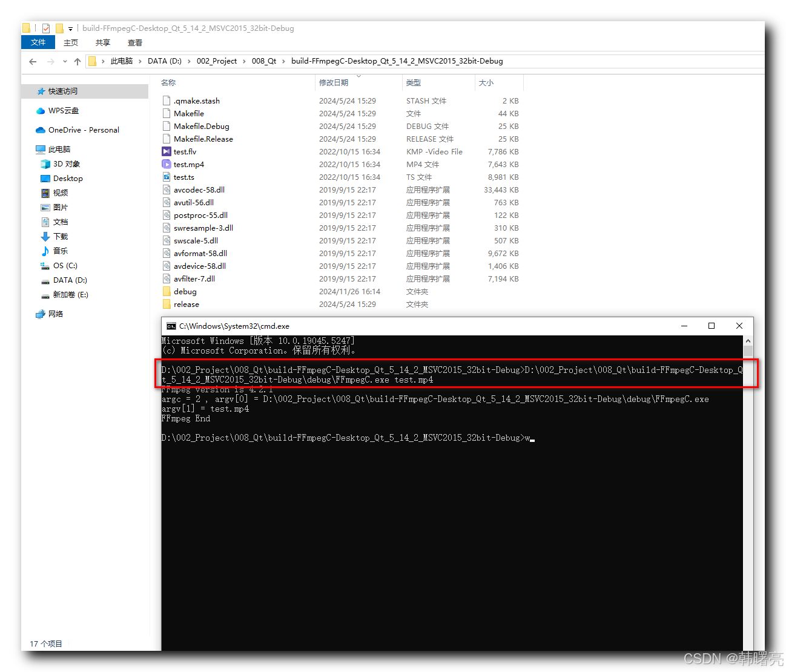Close the cmd.exe window

[x=739, y=326]
